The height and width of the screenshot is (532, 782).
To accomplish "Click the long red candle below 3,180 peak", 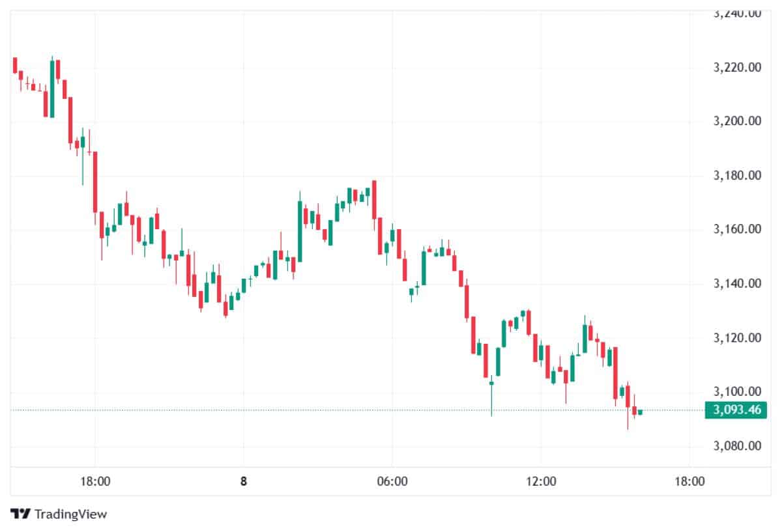I will 374,199.
